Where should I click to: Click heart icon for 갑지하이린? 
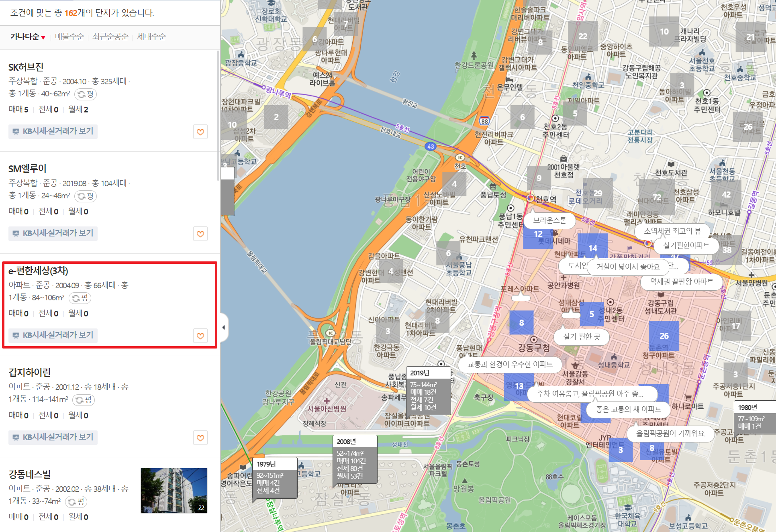pyautogui.click(x=200, y=438)
